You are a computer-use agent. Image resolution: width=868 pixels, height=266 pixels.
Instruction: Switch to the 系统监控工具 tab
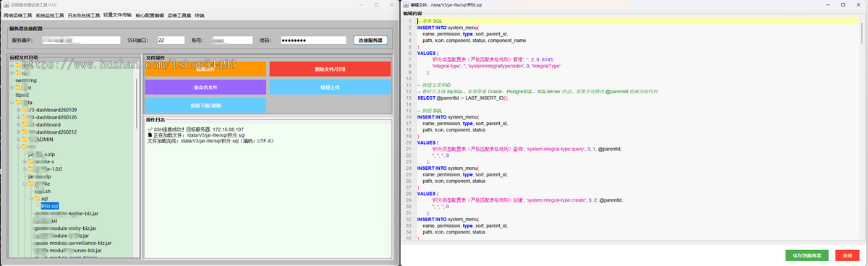(50, 14)
